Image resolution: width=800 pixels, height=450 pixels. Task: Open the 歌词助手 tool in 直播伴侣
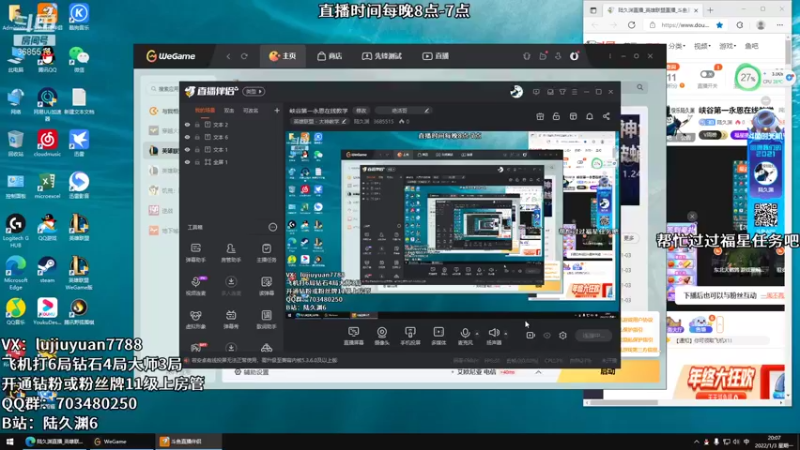[266, 319]
